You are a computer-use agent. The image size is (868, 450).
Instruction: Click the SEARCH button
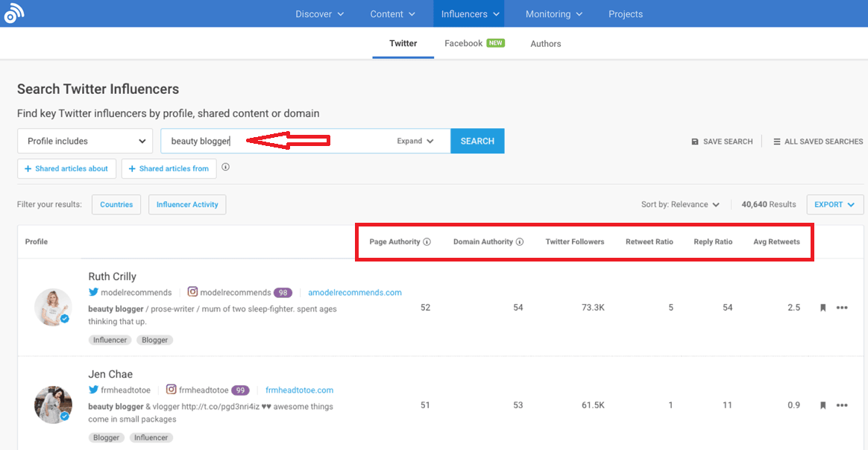click(x=477, y=141)
